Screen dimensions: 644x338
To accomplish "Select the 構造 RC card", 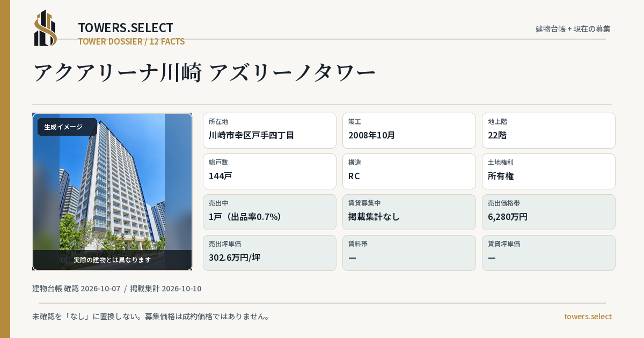I will [x=409, y=171].
